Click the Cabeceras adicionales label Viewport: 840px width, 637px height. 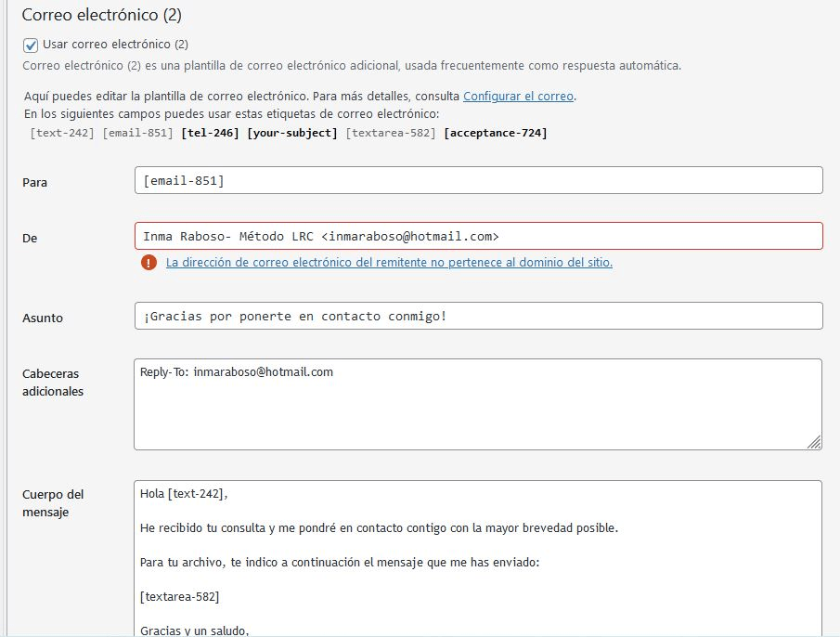click(53, 383)
